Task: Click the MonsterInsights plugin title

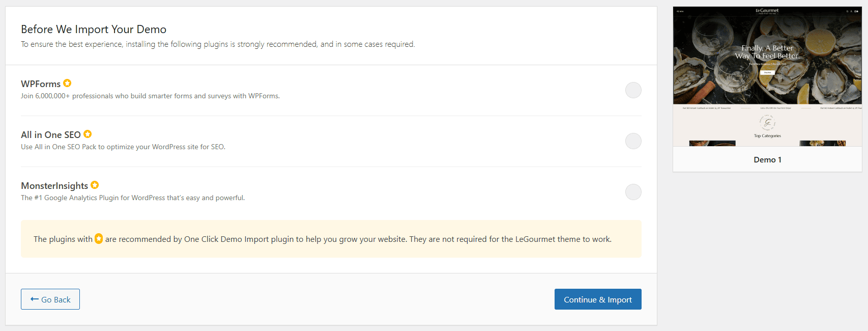Action: (54, 186)
